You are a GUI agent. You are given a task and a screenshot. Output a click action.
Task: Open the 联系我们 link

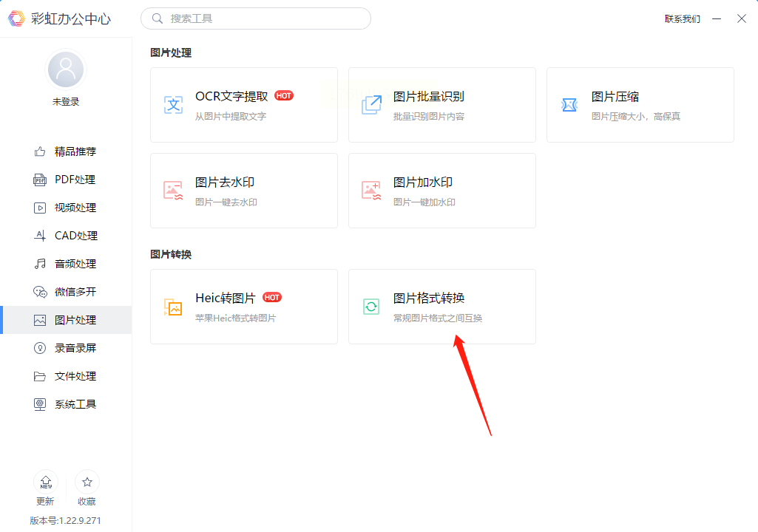pos(682,19)
